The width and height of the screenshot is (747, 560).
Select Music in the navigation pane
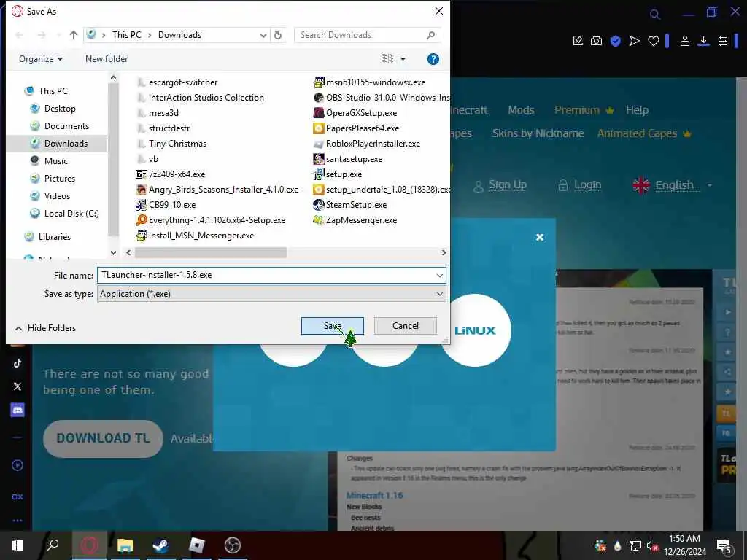coord(55,161)
